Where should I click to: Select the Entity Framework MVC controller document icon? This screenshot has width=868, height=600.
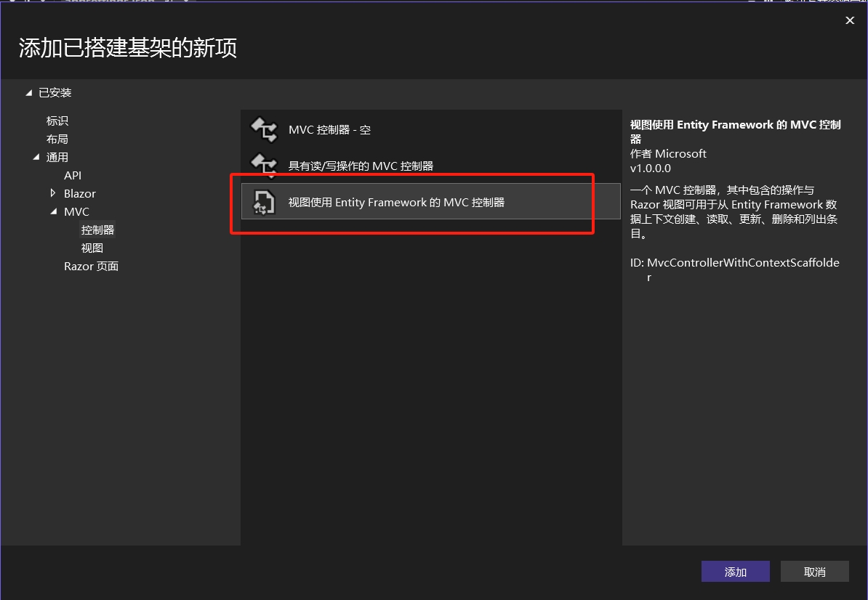(263, 202)
